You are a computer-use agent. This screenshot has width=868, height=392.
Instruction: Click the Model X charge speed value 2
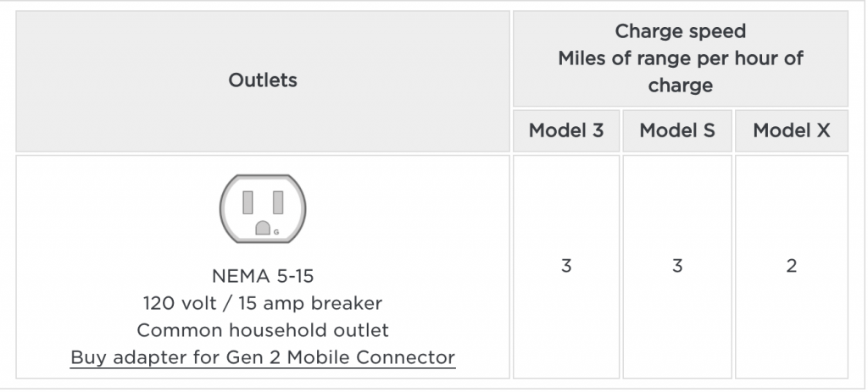point(792,266)
